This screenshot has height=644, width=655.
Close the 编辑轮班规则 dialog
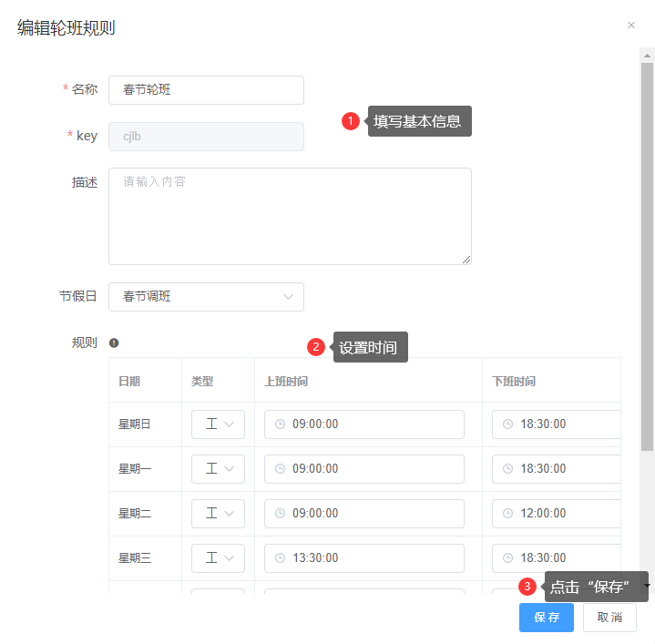pos(631,26)
